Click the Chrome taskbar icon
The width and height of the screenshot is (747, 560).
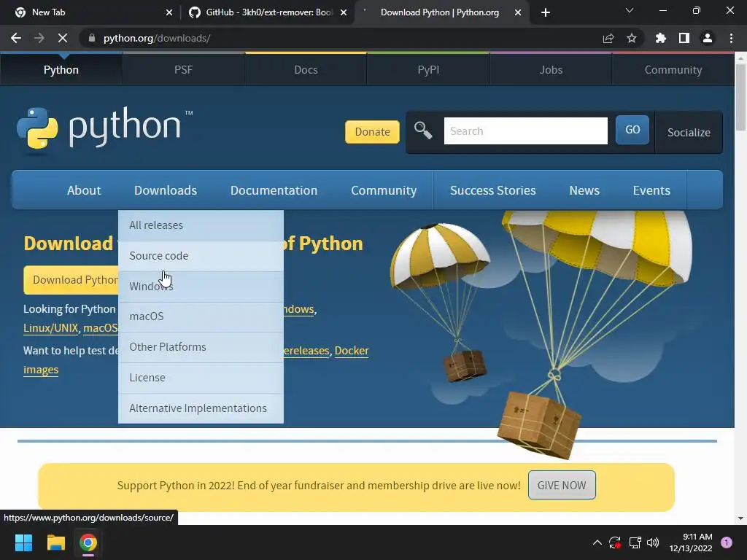[88, 542]
